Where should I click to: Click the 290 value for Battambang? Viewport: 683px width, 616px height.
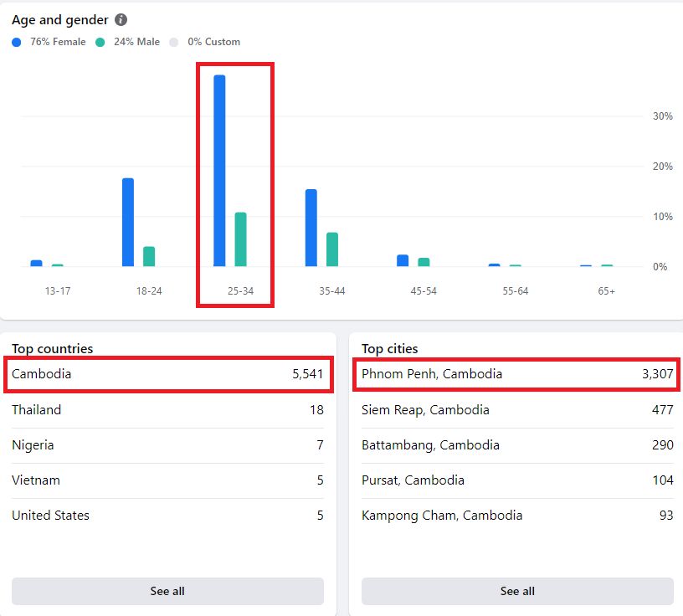(663, 444)
